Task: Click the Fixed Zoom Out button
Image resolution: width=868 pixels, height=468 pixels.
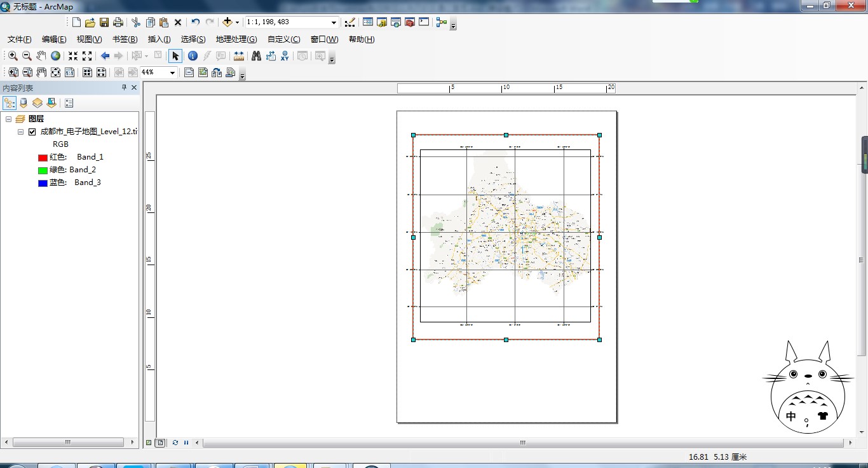Action: pyautogui.click(x=87, y=56)
